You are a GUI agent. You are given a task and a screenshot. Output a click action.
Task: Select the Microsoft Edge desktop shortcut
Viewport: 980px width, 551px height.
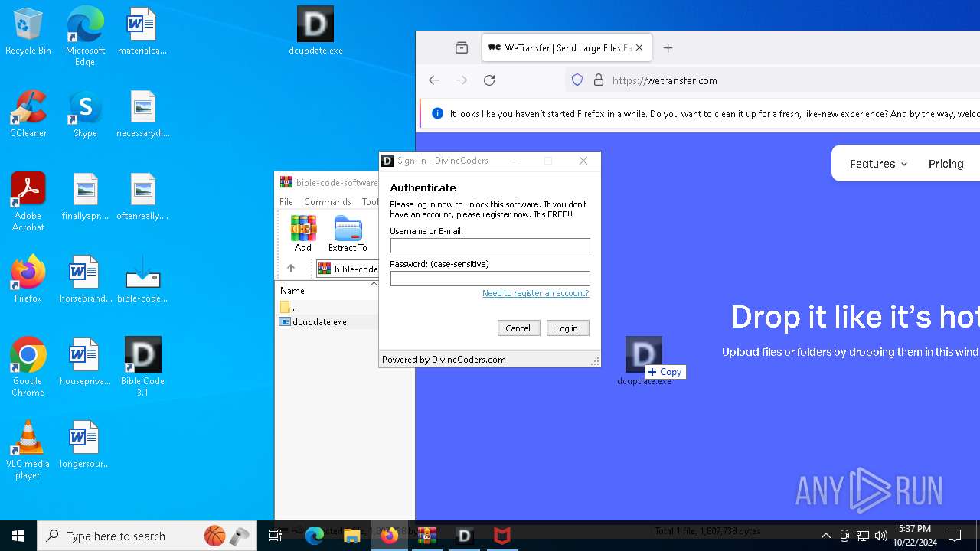[85, 37]
